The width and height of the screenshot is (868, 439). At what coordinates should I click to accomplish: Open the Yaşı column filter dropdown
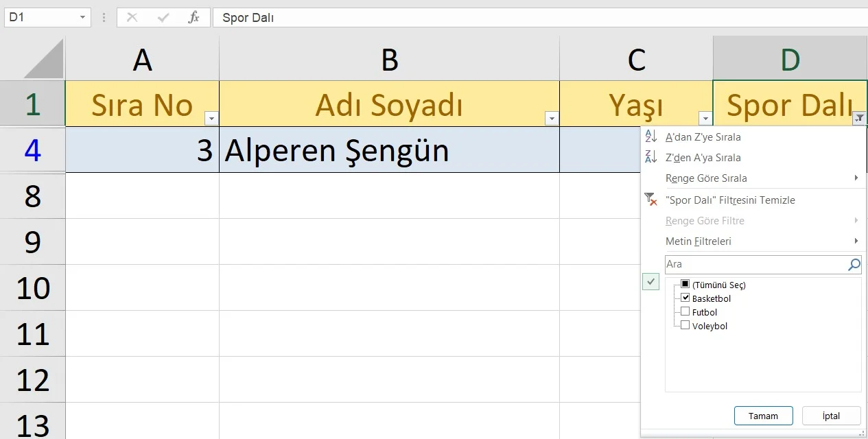(705, 117)
